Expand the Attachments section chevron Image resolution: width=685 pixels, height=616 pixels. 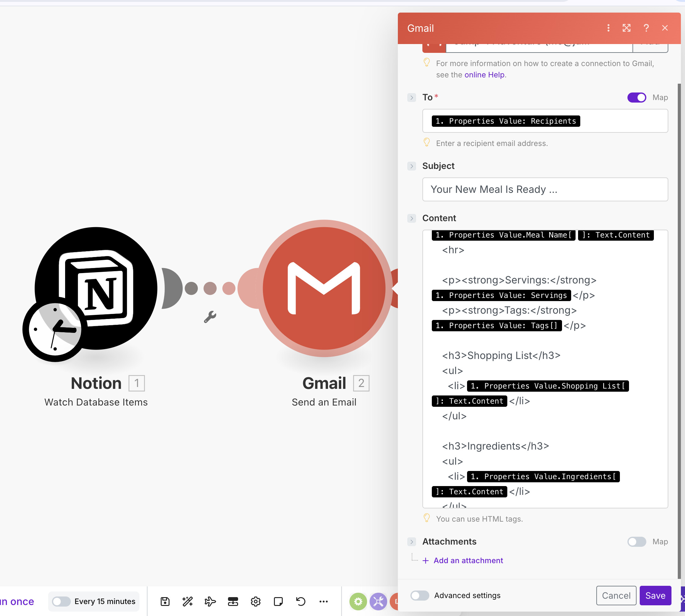411,542
